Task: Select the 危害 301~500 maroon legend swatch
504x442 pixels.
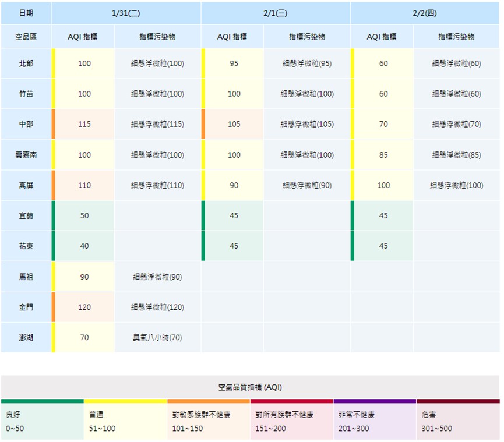Action: (458, 420)
